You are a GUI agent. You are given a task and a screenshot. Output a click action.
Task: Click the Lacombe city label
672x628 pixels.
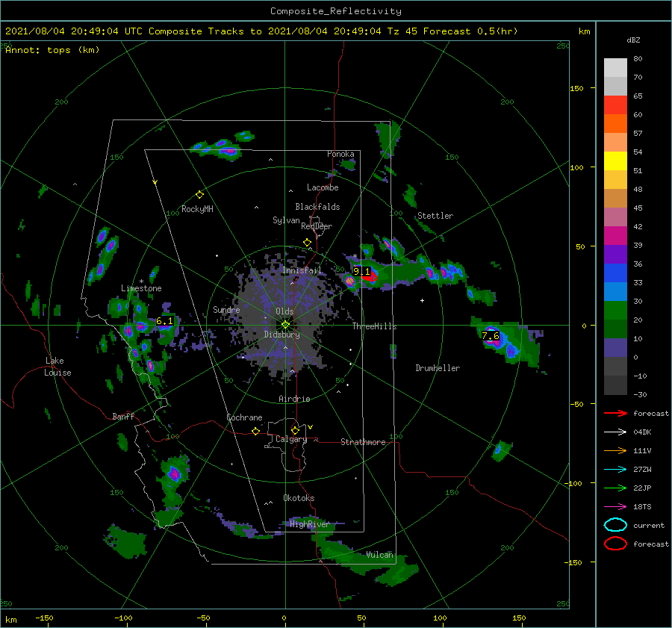point(323,187)
